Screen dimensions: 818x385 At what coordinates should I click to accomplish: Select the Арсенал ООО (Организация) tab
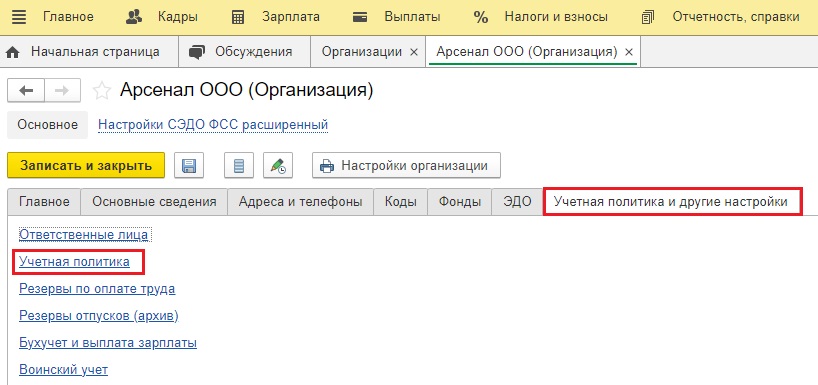(x=527, y=52)
